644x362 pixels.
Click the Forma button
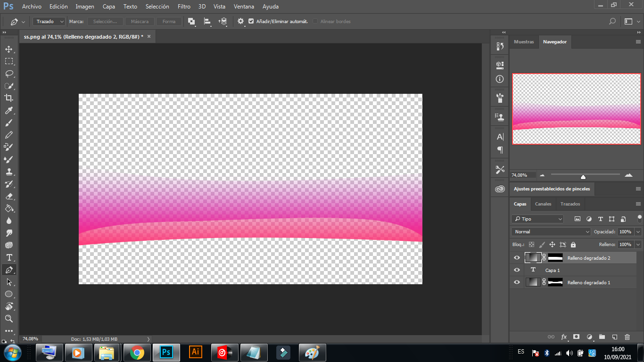pos(169,21)
